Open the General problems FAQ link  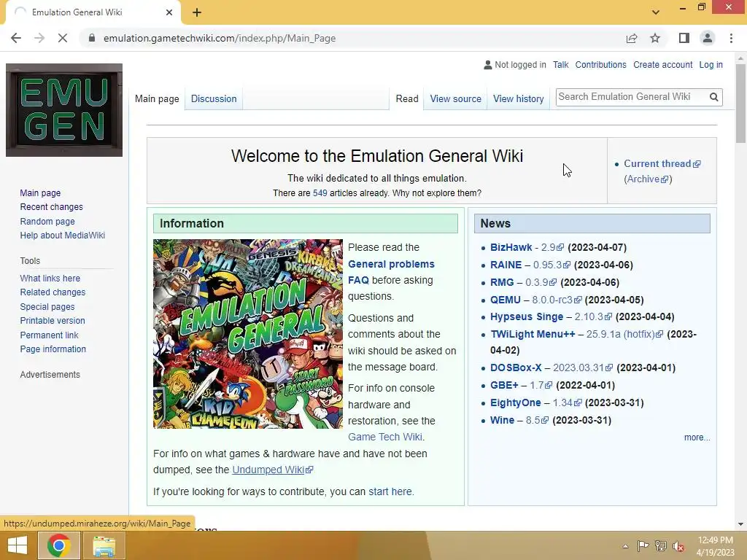point(391,272)
